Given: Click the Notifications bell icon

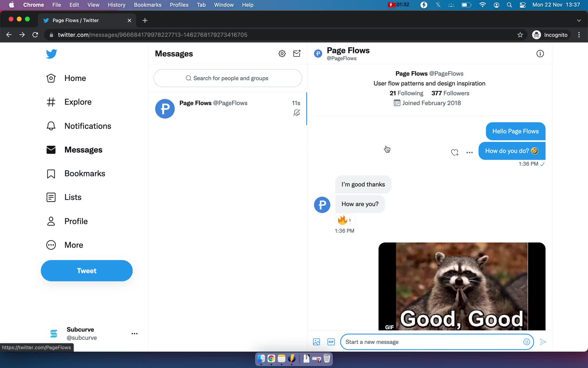Looking at the screenshot, I should 51,125.
